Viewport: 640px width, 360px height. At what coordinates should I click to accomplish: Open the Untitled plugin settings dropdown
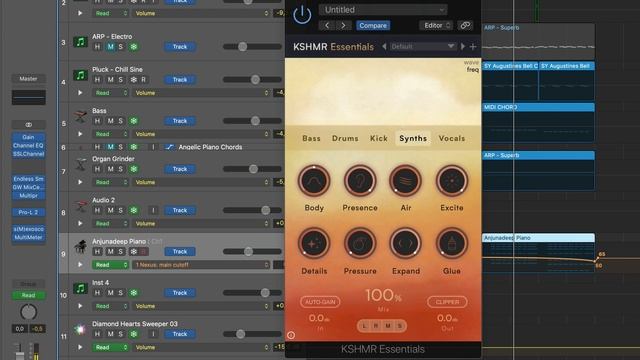[x=383, y=10]
